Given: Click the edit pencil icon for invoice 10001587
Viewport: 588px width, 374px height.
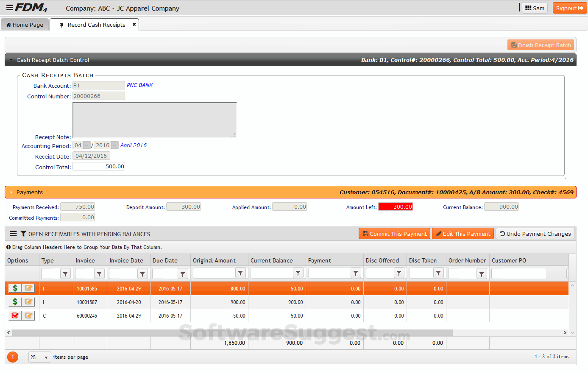Looking at the screenshot, I should (x=28, y=301).
